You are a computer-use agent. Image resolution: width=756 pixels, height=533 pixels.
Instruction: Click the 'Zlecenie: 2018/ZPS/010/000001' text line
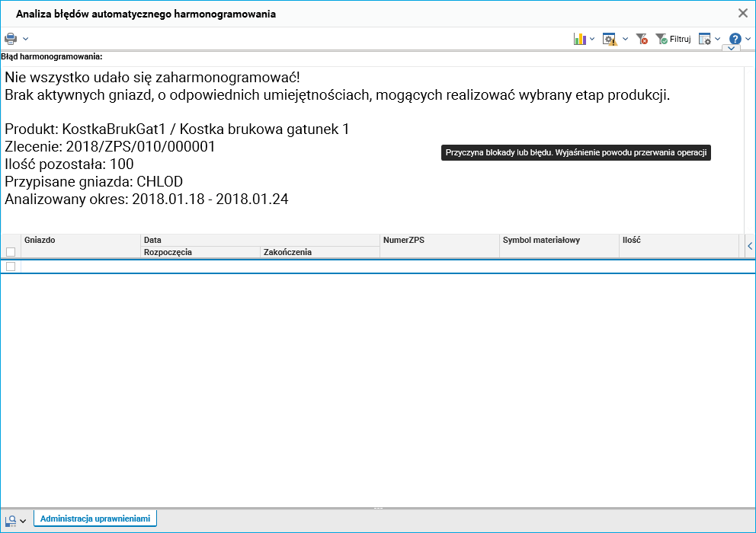pos(110,146)
